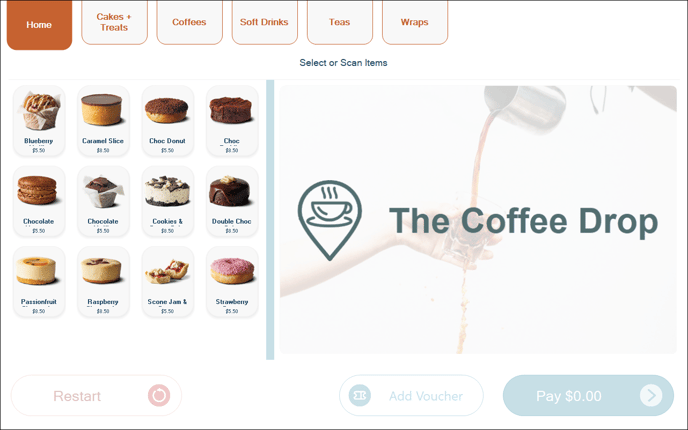This screenshot has height=430, width=688.
Task: Add the Cookies & cream cheesecake
Action: [168, 201]
